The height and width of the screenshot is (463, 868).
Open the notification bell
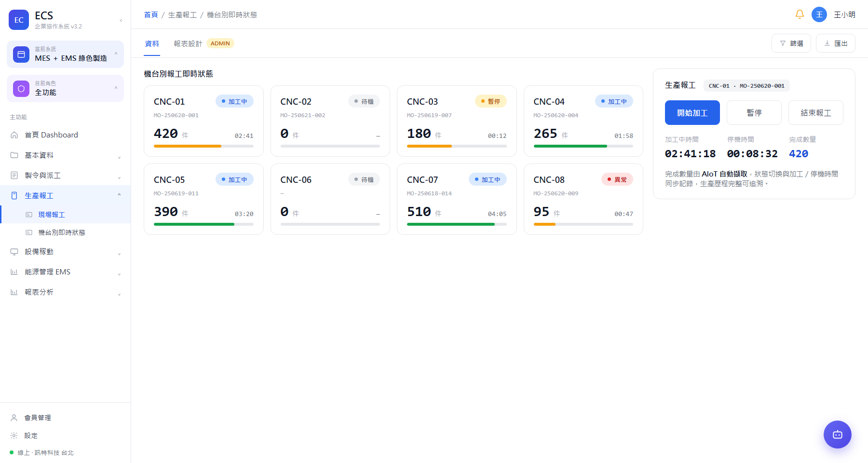pos(800,14)
